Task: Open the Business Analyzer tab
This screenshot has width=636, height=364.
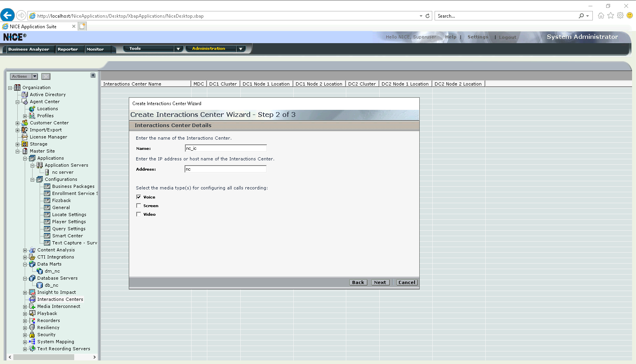Action: pyautogui.click(x=29, y=49)
